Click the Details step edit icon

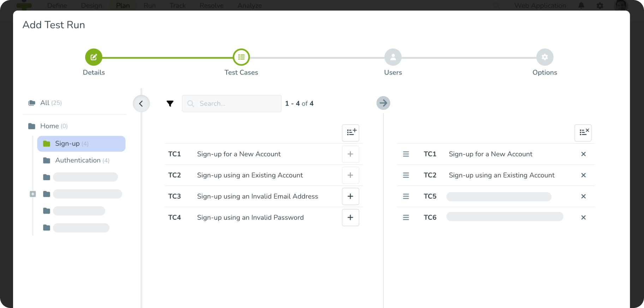(94, 57)
